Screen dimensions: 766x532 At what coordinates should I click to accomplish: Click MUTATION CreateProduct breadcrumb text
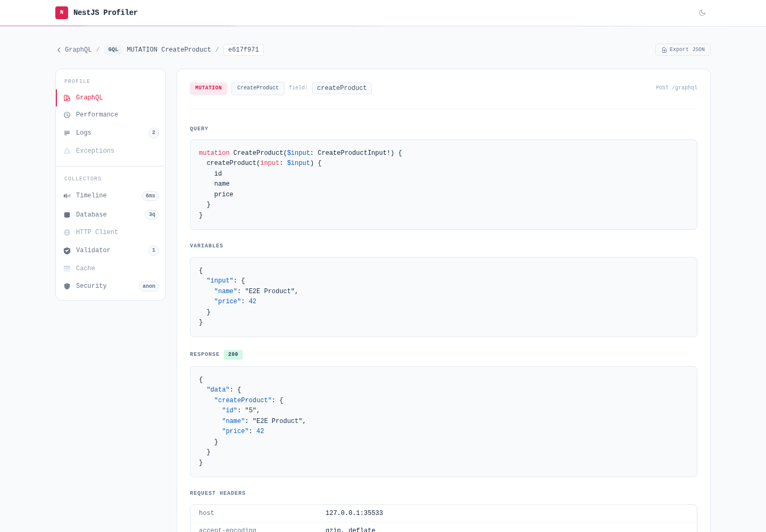click(169, 50)
